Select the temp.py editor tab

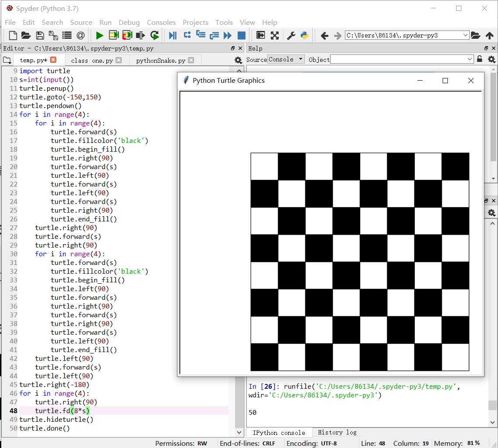point(33,60)
